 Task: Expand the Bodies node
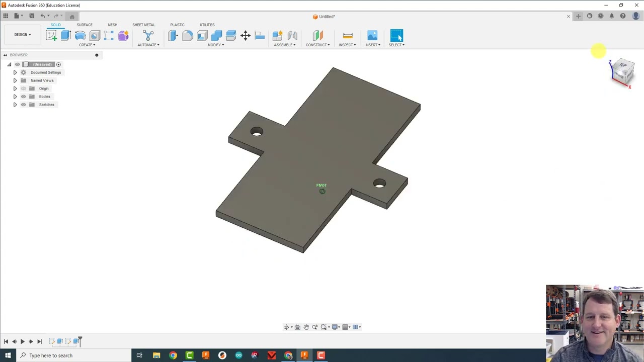tap(15, 97)
